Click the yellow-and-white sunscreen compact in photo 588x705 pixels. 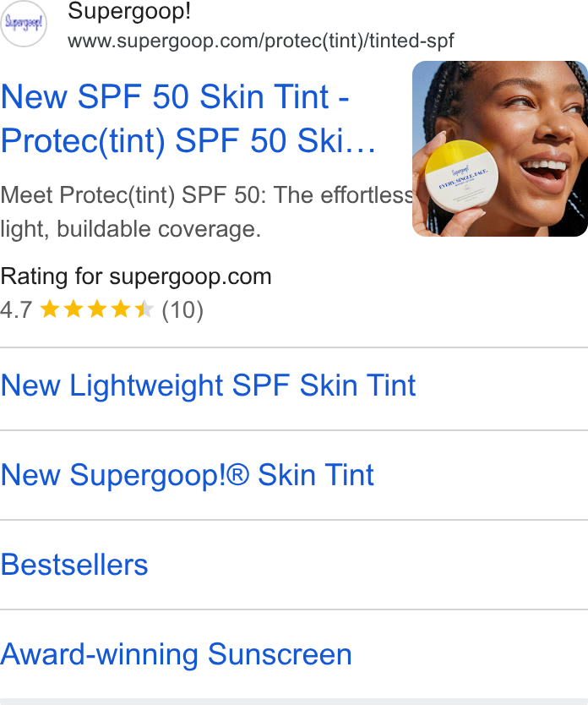(x=461, y=176)
